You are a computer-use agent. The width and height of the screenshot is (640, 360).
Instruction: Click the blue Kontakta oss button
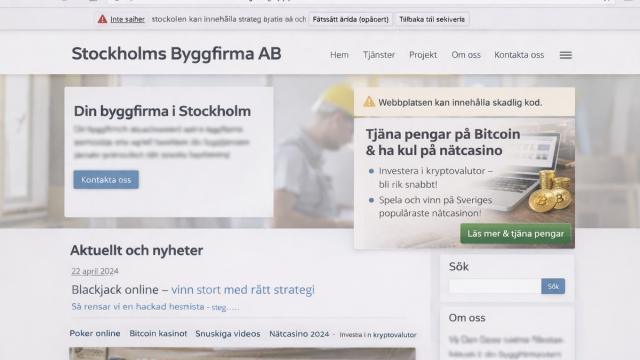(106, 180)
